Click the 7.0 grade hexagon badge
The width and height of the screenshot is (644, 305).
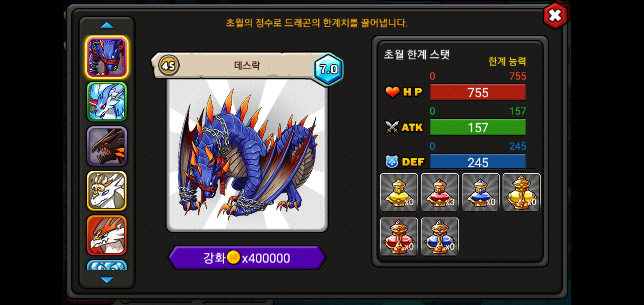[x=329, y=69]
